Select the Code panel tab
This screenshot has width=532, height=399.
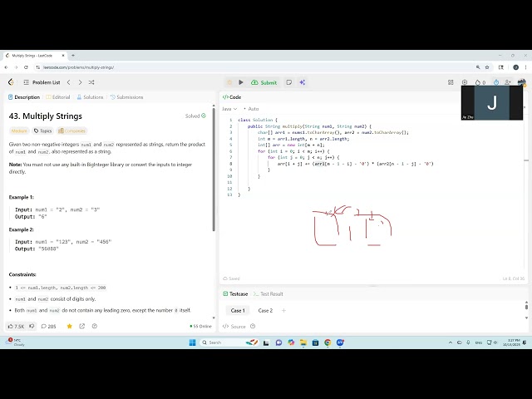[232, 97]
